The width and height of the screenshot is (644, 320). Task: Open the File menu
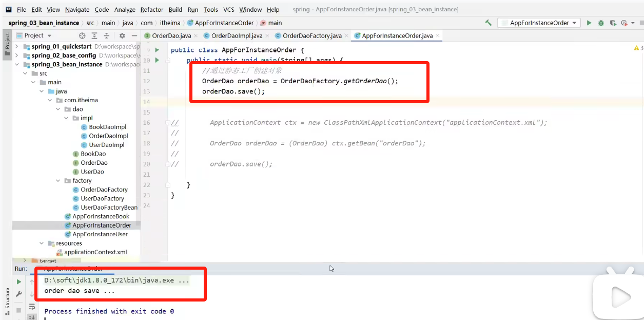pyautogui.click(x=22, y=9)
